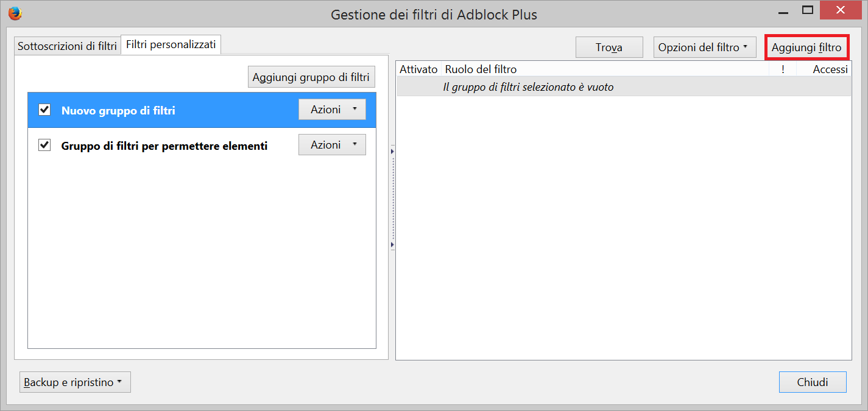Sort by the Attivato column header
Image resolution: width=868 pixels, height=411 pixels.
(418, 69)
